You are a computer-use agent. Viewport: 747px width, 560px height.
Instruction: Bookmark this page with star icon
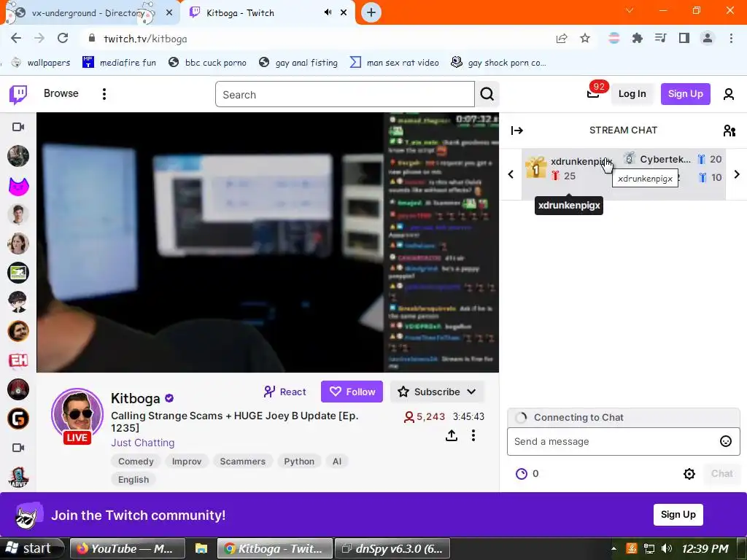coord(585,39)
